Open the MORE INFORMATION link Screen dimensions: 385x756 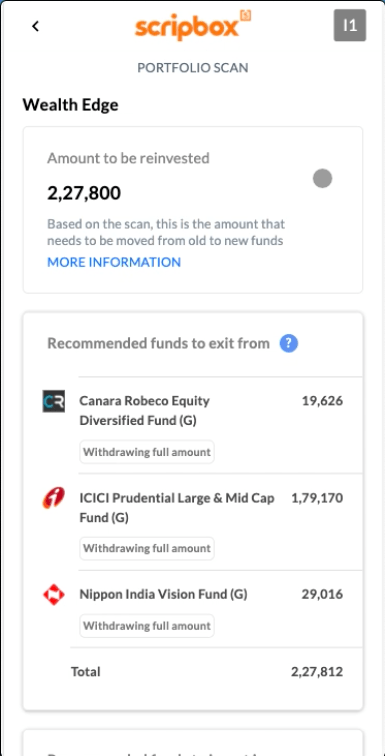[114, 262]
